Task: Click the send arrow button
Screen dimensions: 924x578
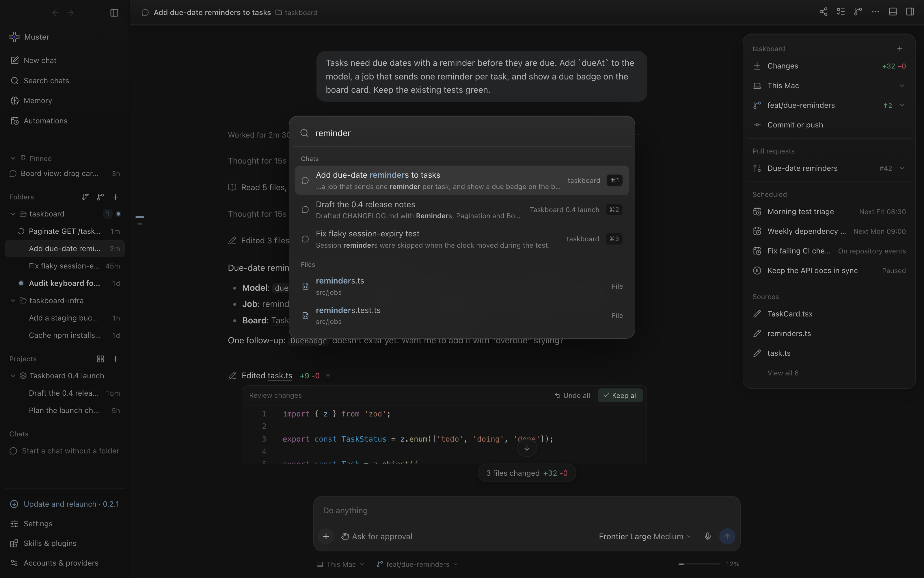Action: pyautogui.click(x=727, y=536)
